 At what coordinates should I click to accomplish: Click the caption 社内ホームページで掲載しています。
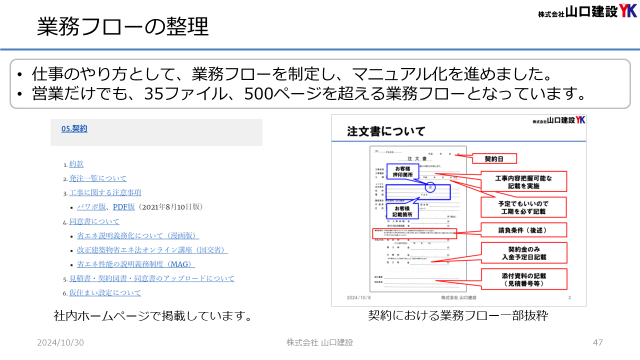[154, 316]
